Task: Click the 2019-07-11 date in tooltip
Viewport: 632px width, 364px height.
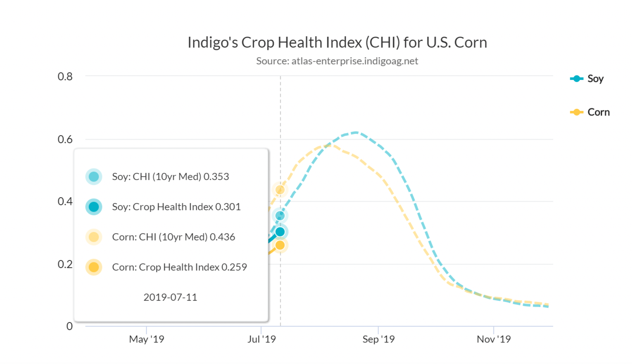Action: [x=170, y=297]
